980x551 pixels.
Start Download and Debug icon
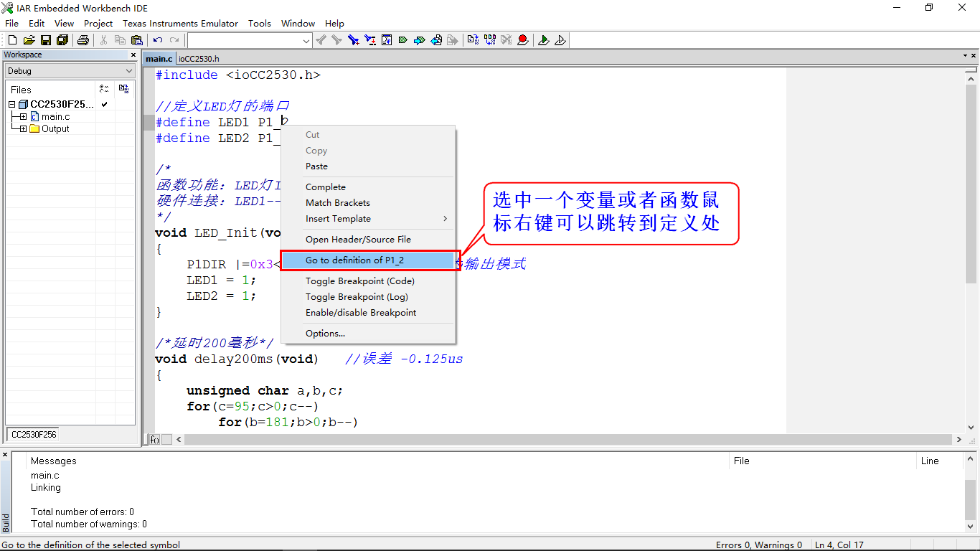pyautogui.click(x=544, y=40)
